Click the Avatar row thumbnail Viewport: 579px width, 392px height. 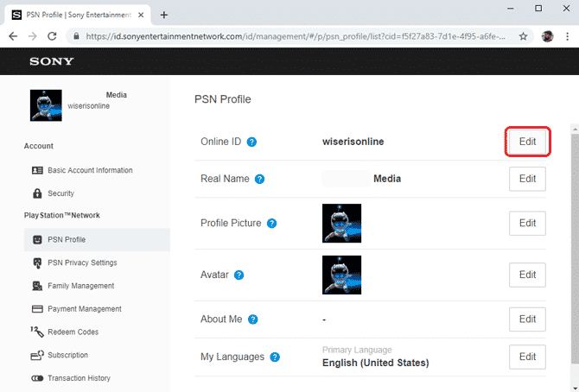point(341,275)
